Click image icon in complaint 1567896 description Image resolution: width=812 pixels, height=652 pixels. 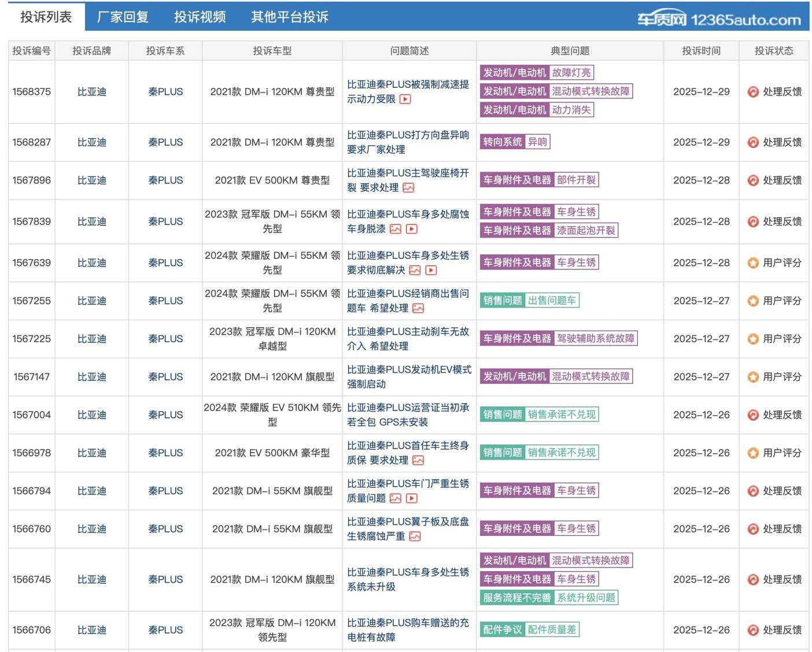408,188
